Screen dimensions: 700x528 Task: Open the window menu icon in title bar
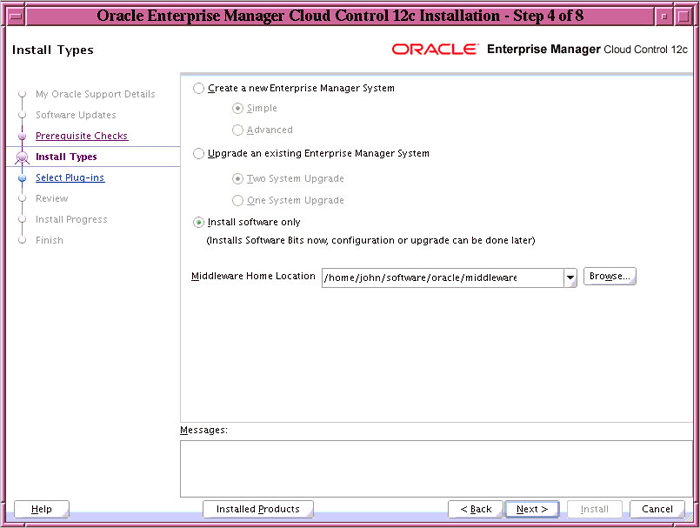16,17
